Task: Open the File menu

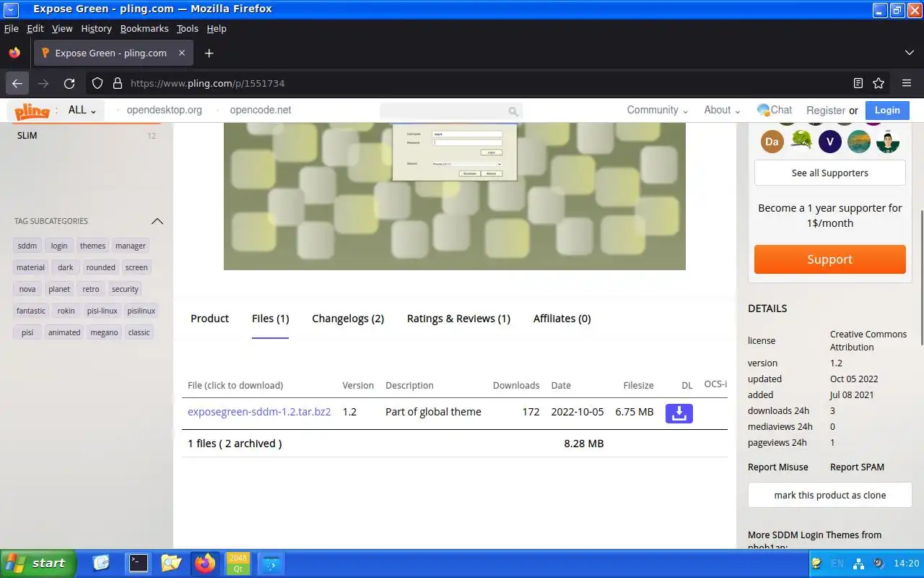Action: point(11,28)
